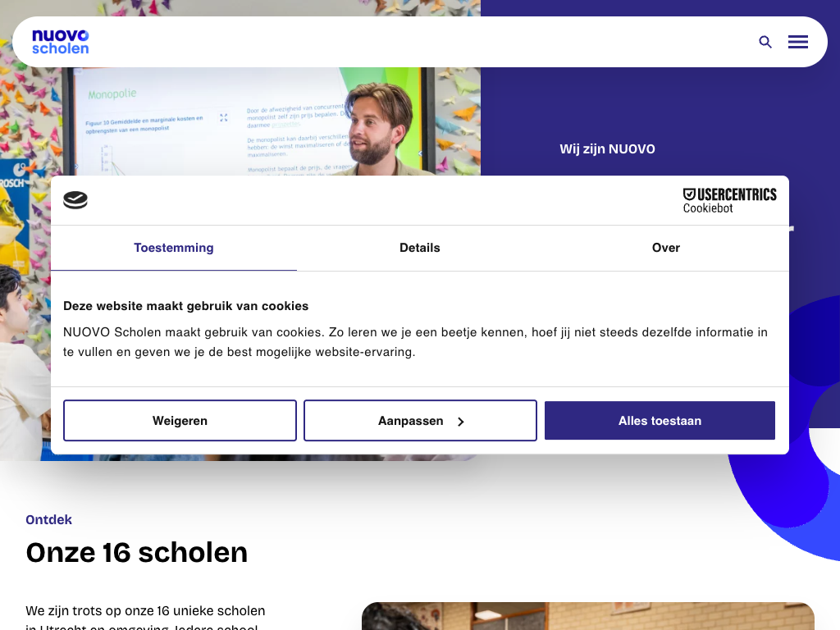Open Aanpassen cookie settings
This screenshot has width=840, height=630.
[x=420, y=421]
